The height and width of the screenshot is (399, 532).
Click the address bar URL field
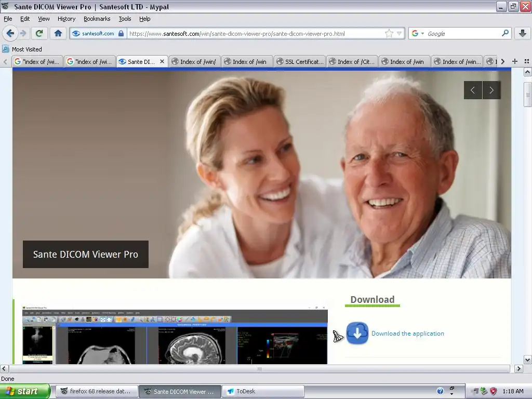pos(256,34)
